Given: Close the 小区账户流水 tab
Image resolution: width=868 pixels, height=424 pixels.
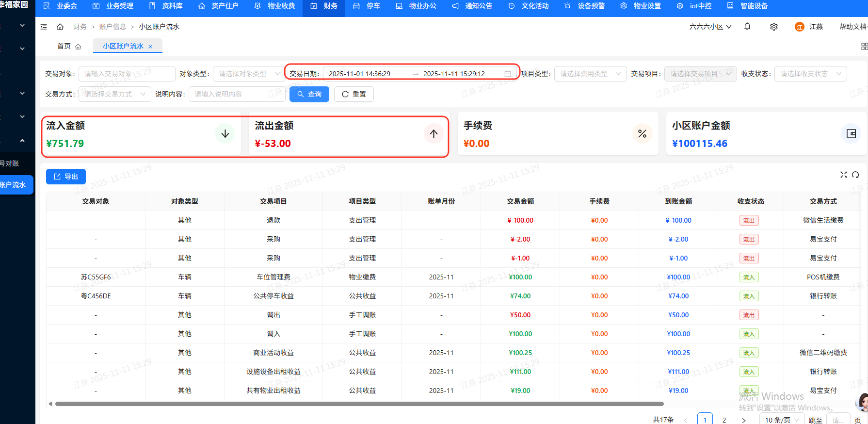Looking at the screenshot, I should (x=150, y=47).
